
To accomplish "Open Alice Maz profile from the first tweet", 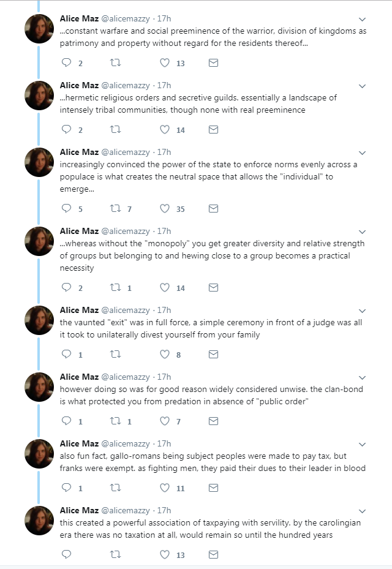I will 79,18.
